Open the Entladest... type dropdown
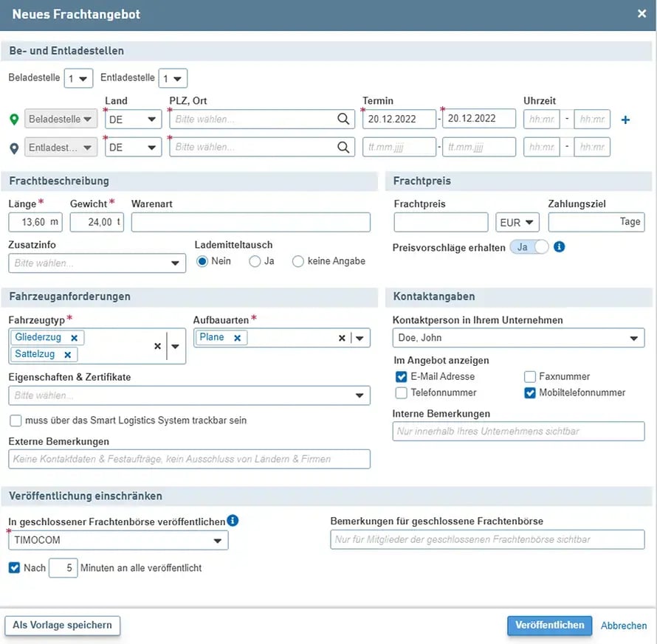Image resolution: width=657 pixels, height=644 pixels. 61,148
